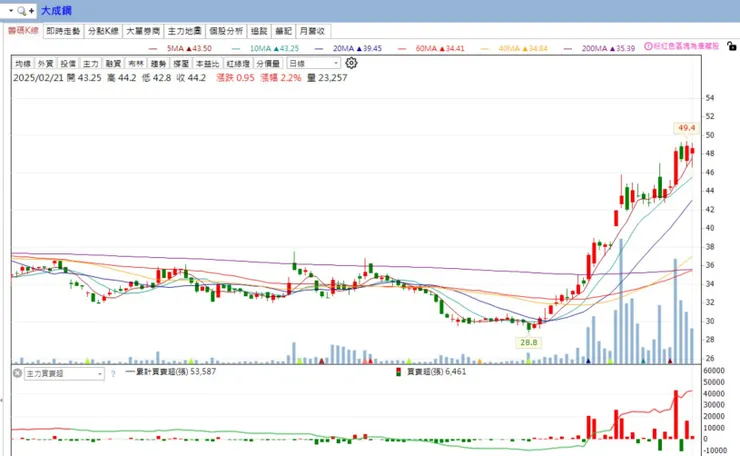Open the chart settings gear icon
This screenshot has height=456, width=740.
pyautogui.click(x=351, y=63)
